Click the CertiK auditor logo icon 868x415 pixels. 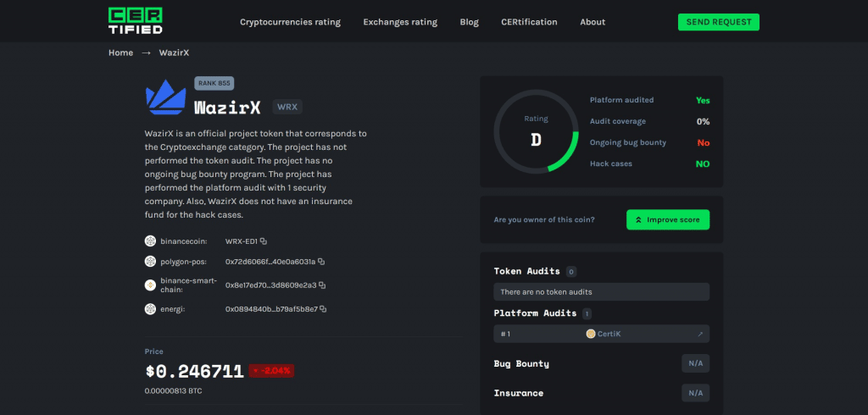coord(591,334)
